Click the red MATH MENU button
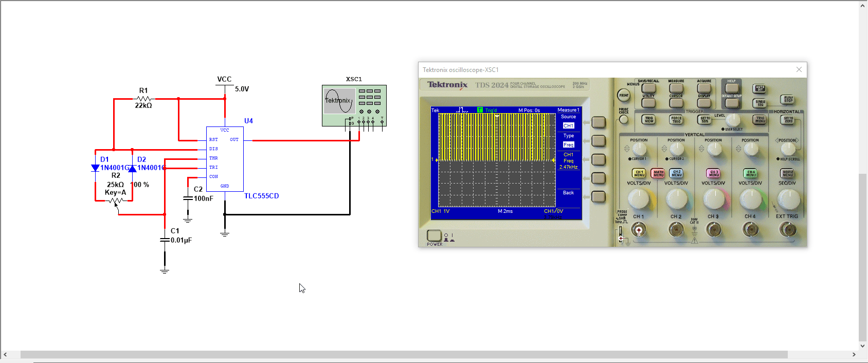Image resolution: width=868 pixels, height=363 pixels. 658,173
